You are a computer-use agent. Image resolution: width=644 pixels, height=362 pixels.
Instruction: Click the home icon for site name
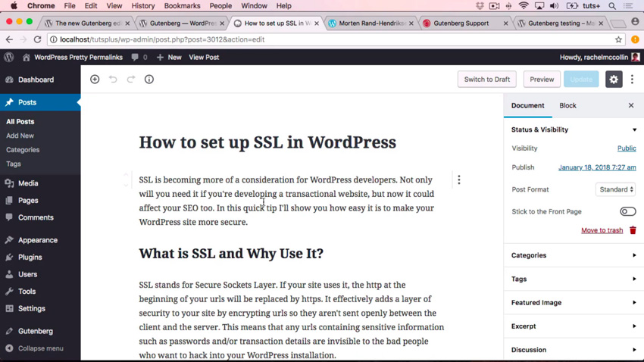point(27,58)
